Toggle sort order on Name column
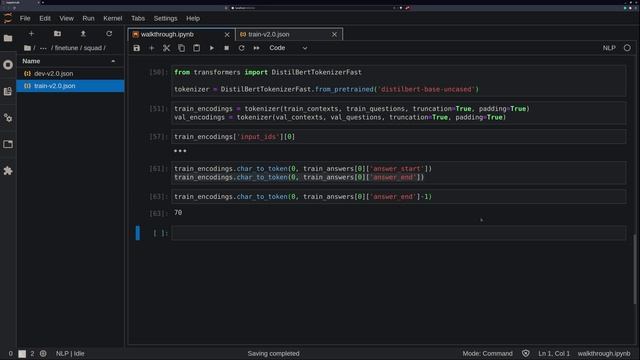 (113, 61)
